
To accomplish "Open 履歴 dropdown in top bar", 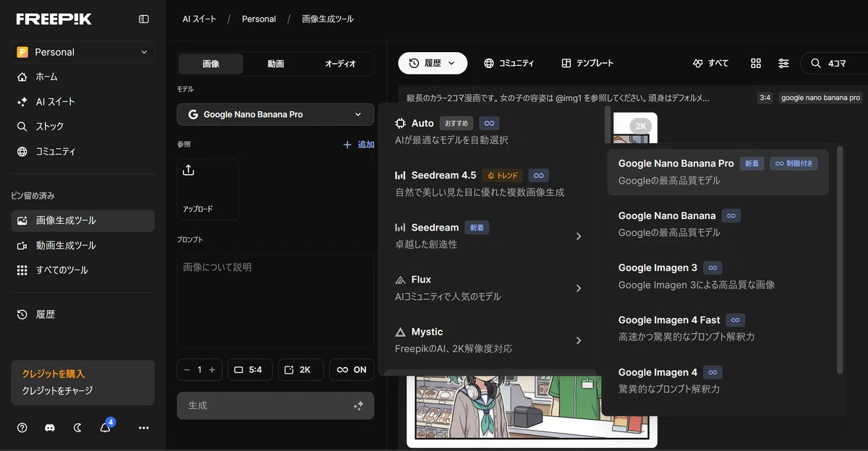I will point(433,63).
